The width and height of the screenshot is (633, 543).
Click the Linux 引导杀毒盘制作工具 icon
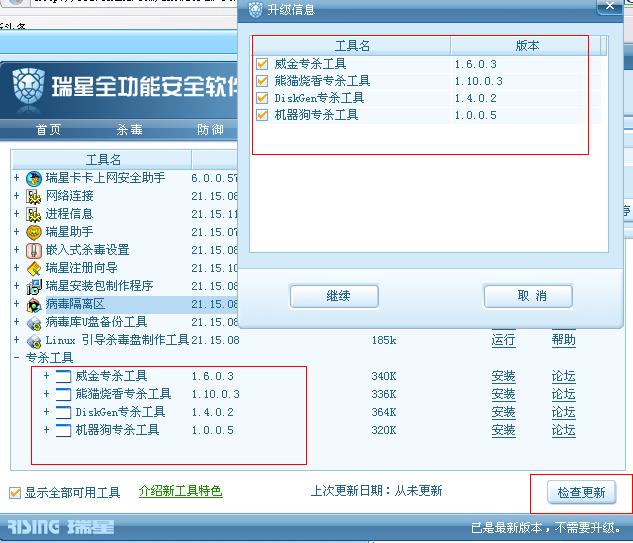[x=34, y=341]
